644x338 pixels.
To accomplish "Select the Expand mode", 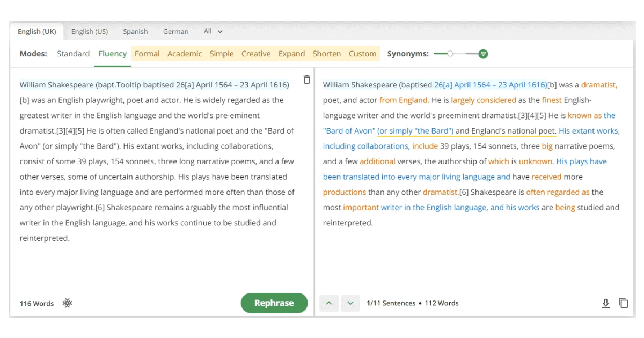I will 292,54.
